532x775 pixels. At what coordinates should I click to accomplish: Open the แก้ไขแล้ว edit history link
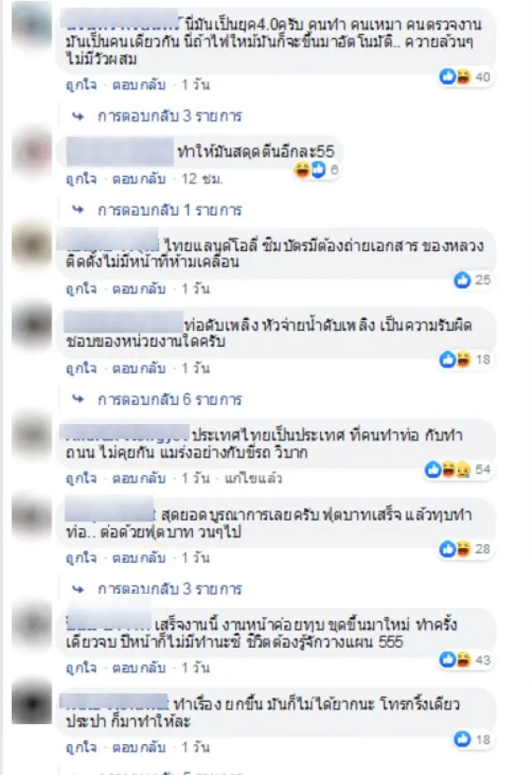254,478
